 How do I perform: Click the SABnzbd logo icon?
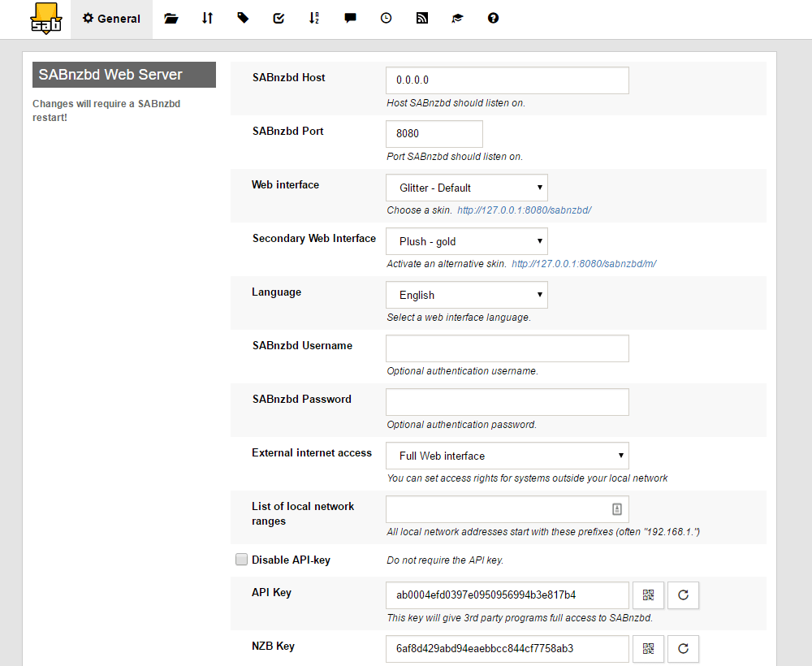pos(45,19)
